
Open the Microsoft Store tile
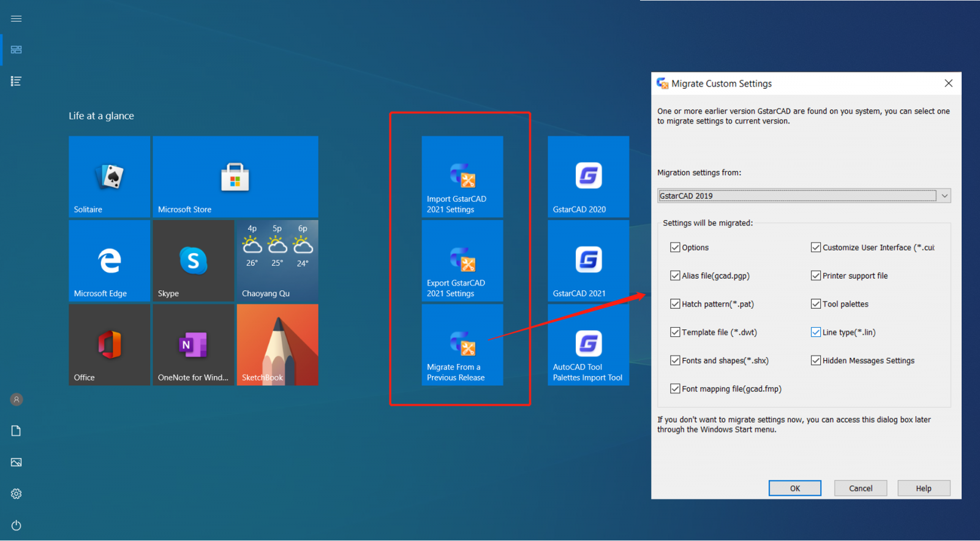coord(235,176)
